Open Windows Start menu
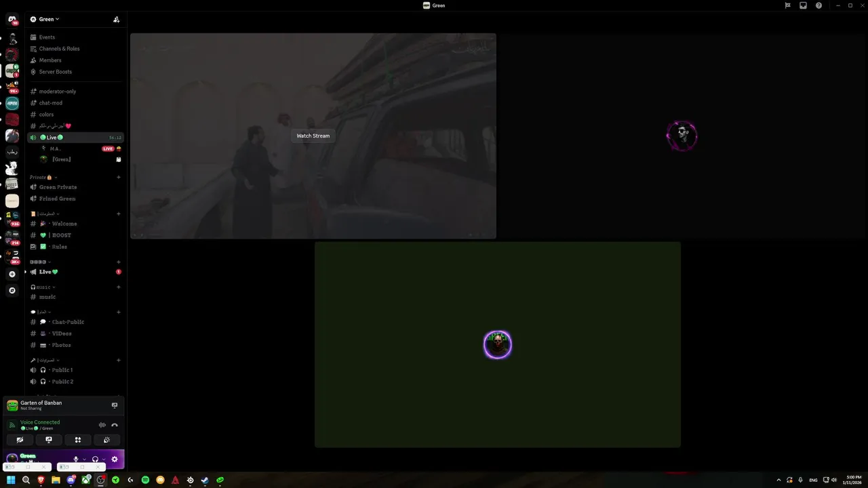The image size is (868, 488). [11, 480]
